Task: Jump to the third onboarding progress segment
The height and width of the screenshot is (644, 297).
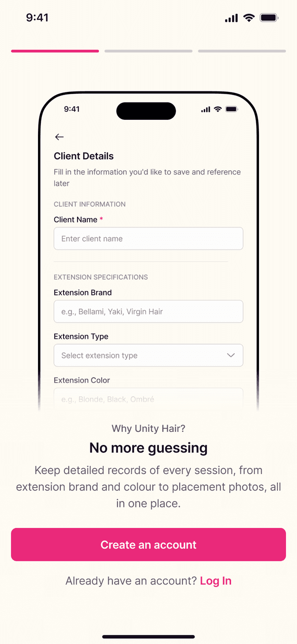Action: pos(242,51)
